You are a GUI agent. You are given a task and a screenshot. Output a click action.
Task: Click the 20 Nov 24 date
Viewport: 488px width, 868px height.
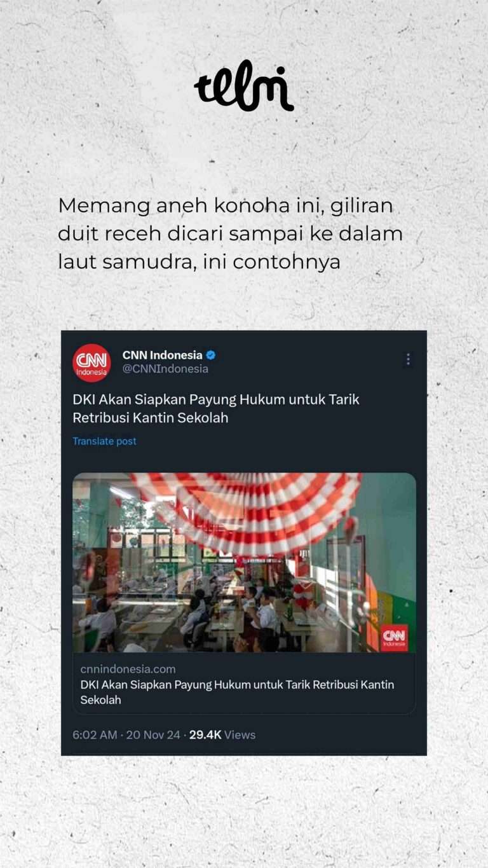[153, 734]
